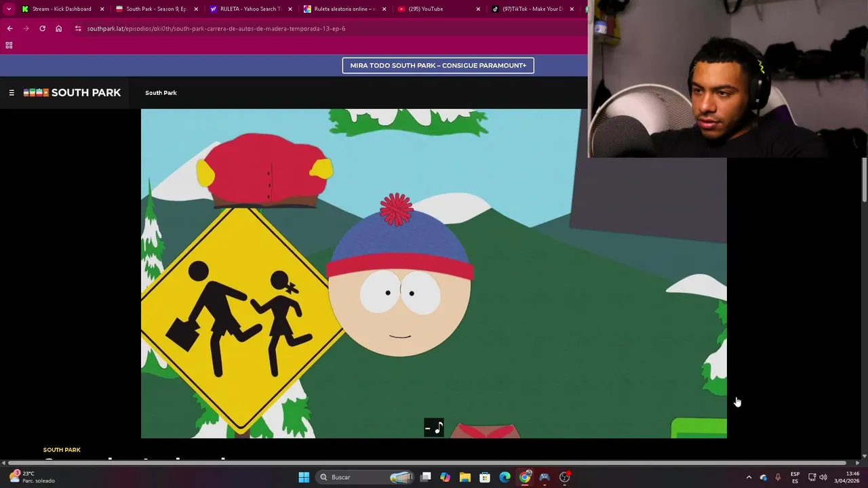Click the green button at video corner
The height and width of the screenshot is (488, 868).
point(698,428)
